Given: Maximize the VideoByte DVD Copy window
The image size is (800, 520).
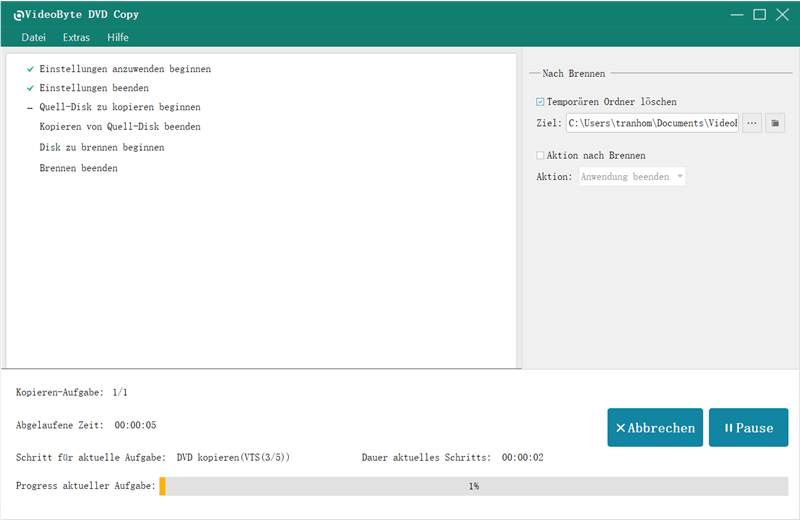Looking at the screenshot, I should pyautogui.click(x=759, y=14).
